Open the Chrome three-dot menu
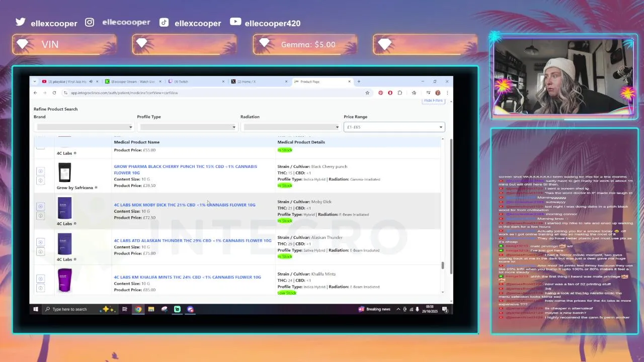The width and height of the screenshot is (644, 362). click(447, 93)
